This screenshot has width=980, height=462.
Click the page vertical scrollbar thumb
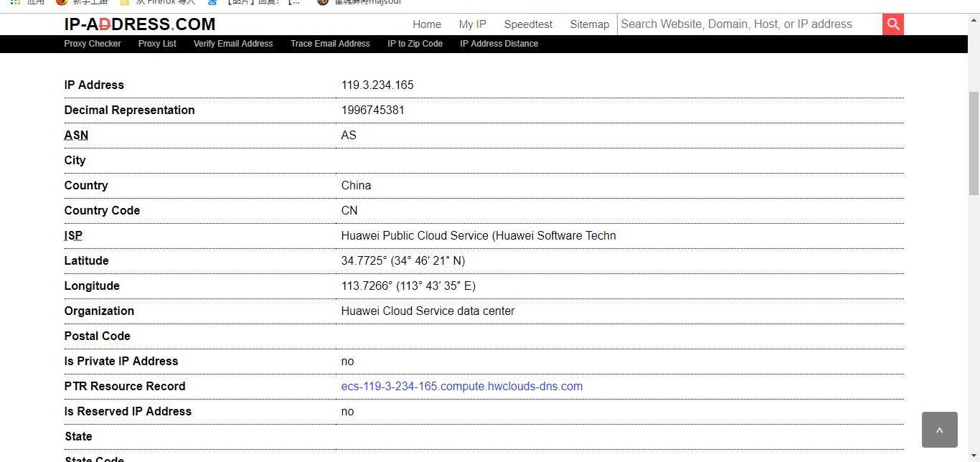(974, 143)
